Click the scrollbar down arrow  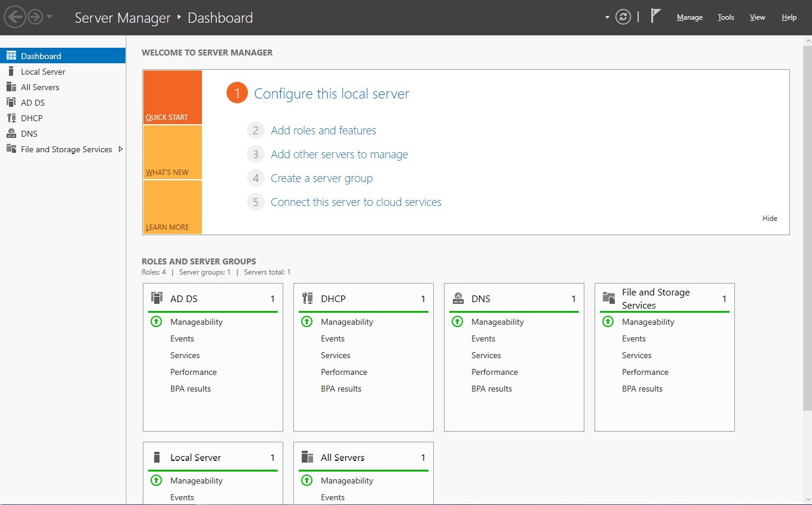pyautogui.click(x=807, y=499)
